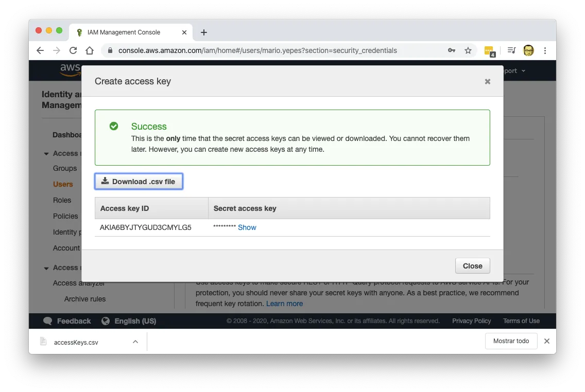
Task: Open the saved passwords key icon
Action: (x=452, y=50)
